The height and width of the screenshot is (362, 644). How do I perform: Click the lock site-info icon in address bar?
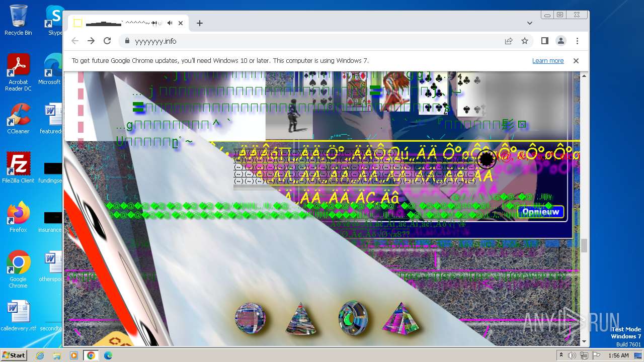pos(127,41)
